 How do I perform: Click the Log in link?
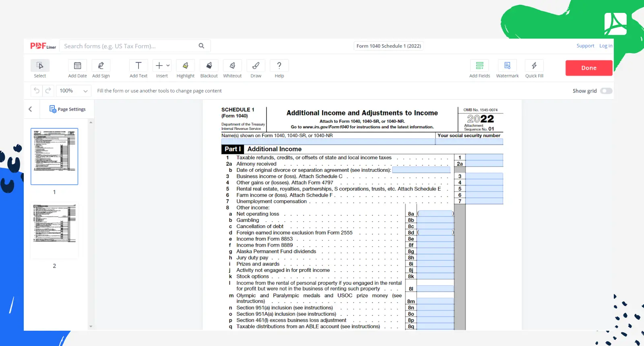coord(606,46)
